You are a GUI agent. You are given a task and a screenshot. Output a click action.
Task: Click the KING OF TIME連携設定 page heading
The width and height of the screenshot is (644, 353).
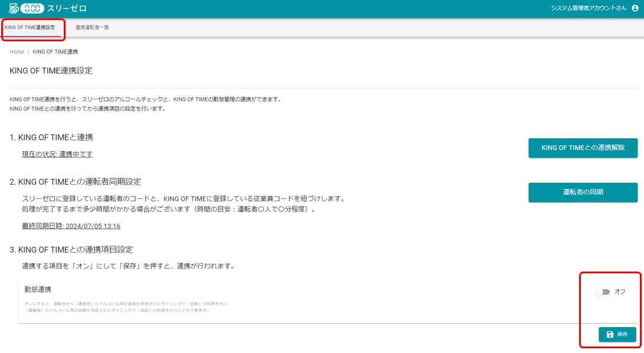51,71
